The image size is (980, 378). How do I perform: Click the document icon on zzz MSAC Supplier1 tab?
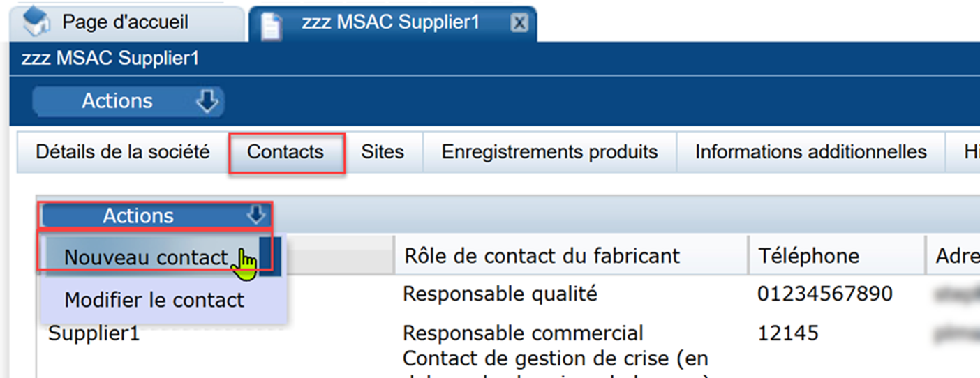(271, 25)
